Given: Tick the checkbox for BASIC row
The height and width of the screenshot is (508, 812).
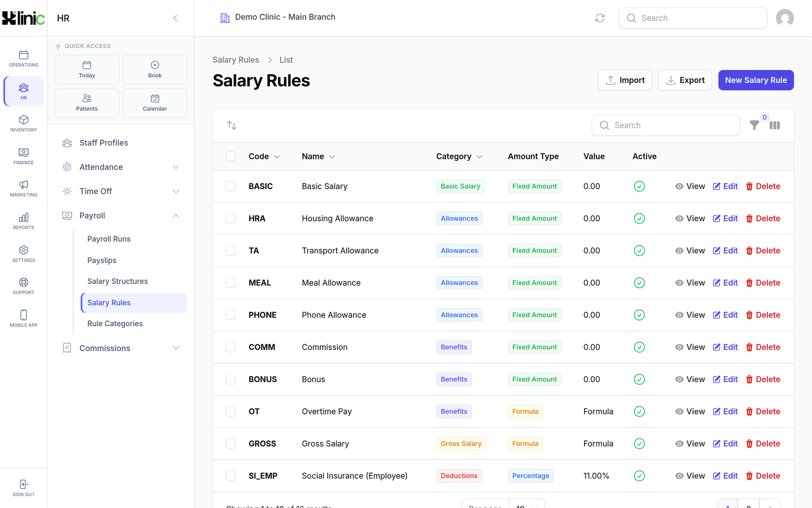Looking at the screenshot, I should coord(231,186).
